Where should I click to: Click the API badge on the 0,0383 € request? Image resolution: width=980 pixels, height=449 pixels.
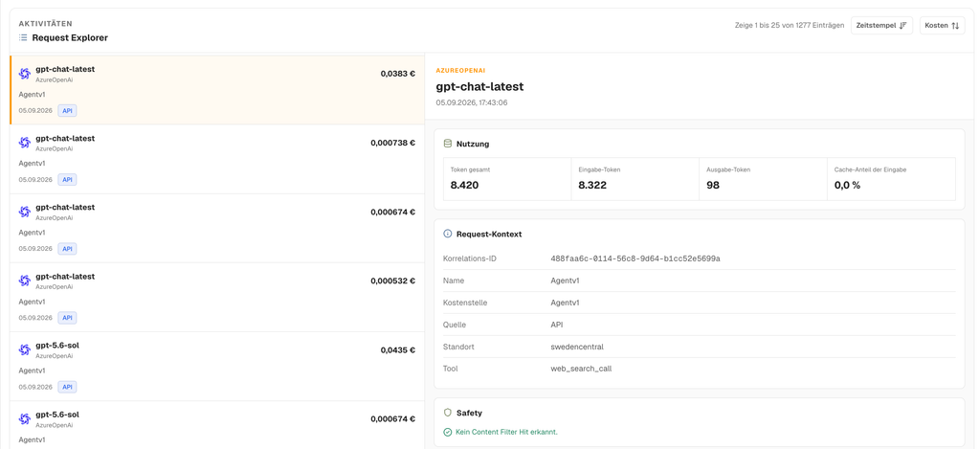pyautogui.click(x=68, y=111)
